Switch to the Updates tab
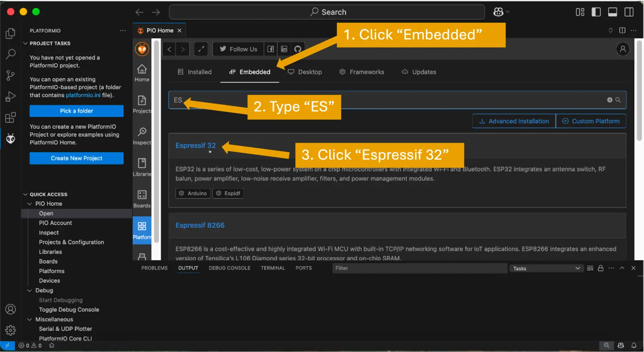Viewport: 644px width, 352px height. 419,72
